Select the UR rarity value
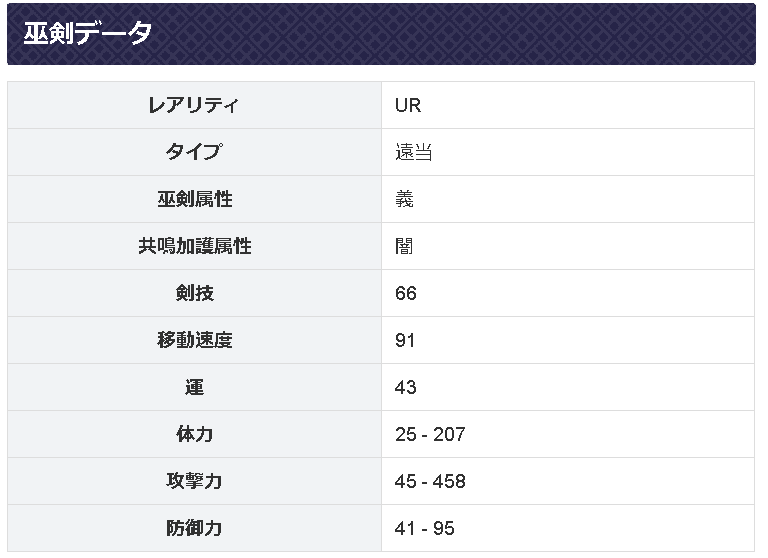 408,105
